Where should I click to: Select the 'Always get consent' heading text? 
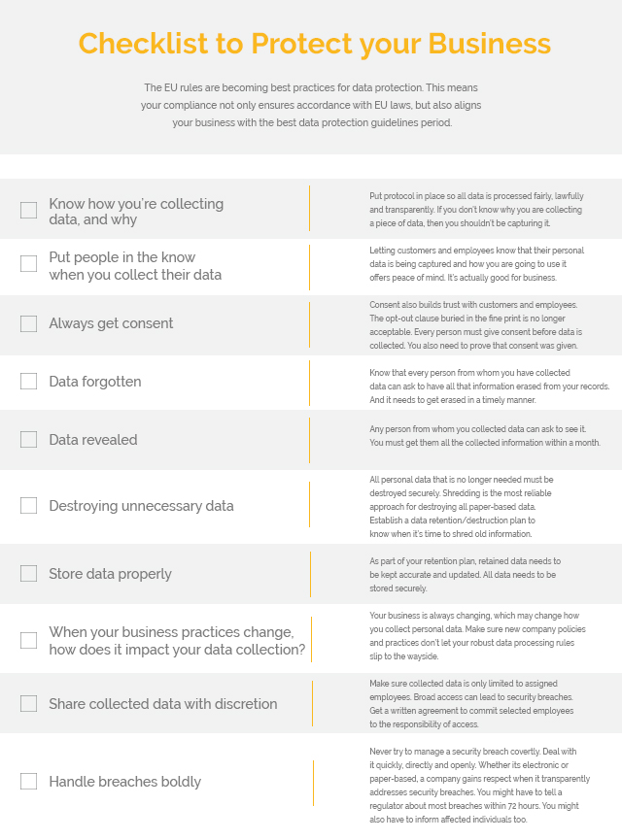click(111, 323)
